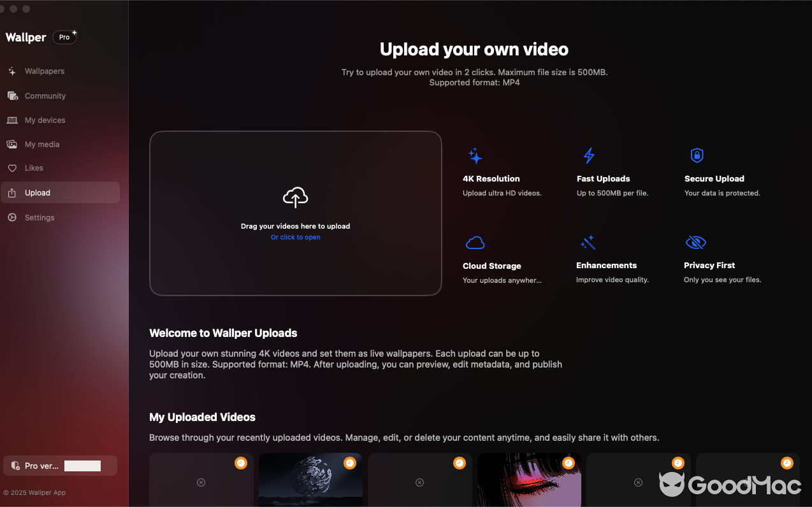Toggle the Privacy First eye icon
Viewport: 812px width, 507px height.
click(695, 242)
